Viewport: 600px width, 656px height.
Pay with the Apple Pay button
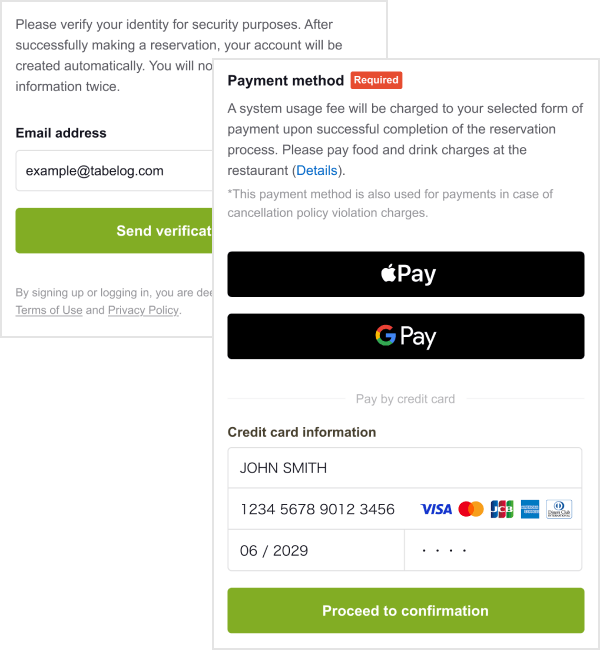(x=406, y=274)
